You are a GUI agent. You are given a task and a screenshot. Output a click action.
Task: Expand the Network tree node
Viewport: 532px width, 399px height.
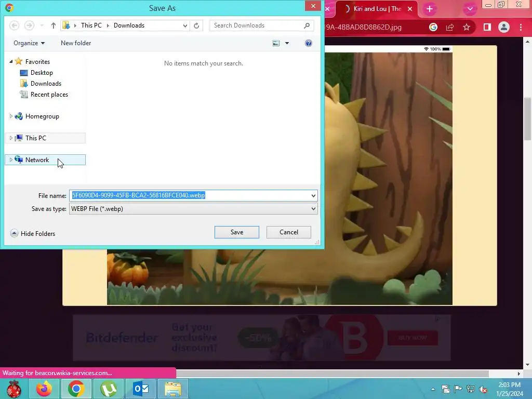tap(11, 160)
